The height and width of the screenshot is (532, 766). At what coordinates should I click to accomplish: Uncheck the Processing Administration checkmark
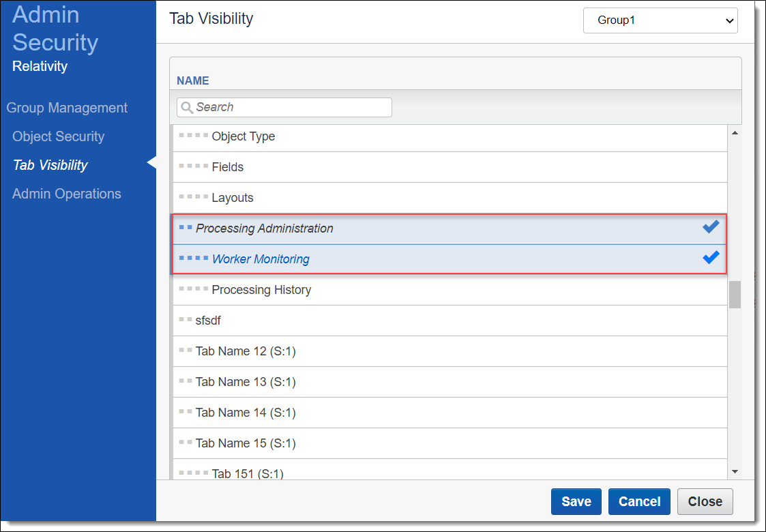(x=711, y=226)
